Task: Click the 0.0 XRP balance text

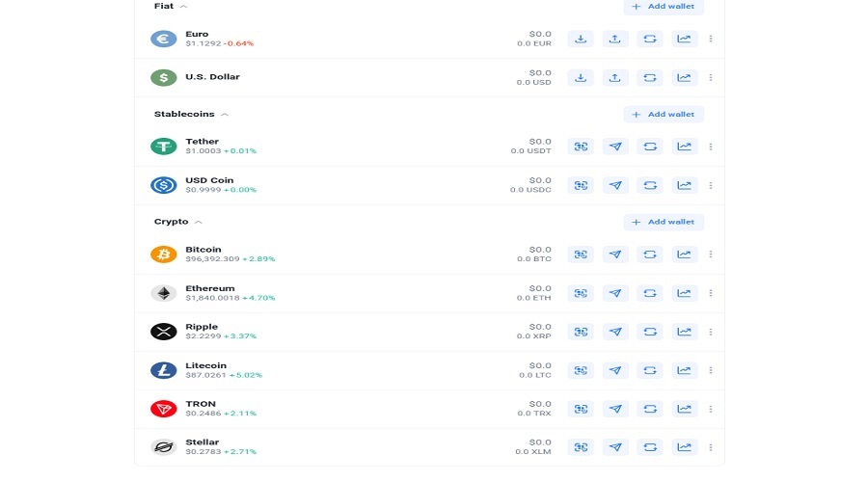Action: pyautogui.click(x=533, y=335)
